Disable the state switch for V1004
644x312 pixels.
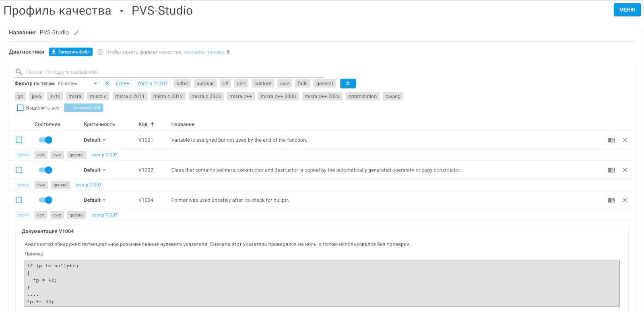[x=45, y=200]
